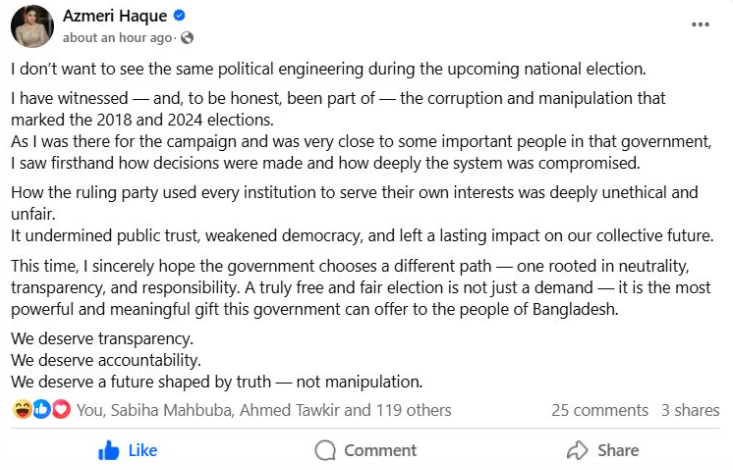Open the 25 comments link
733x470 pixels.
tap(599, 410)
